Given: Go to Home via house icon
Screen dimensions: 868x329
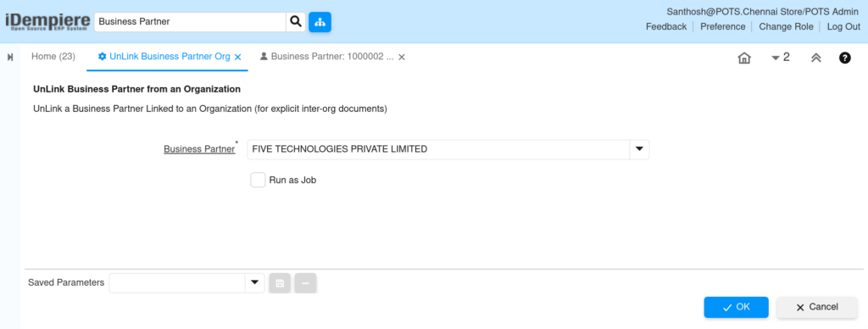Looking at the screenshot, I should 744,58.
